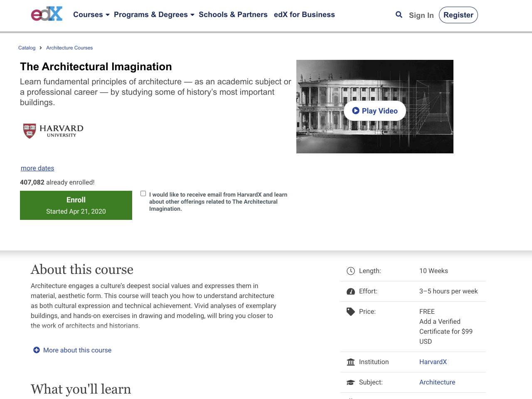Click the email opt-in label text
The image size is (532, 399).
pos(218,202)
